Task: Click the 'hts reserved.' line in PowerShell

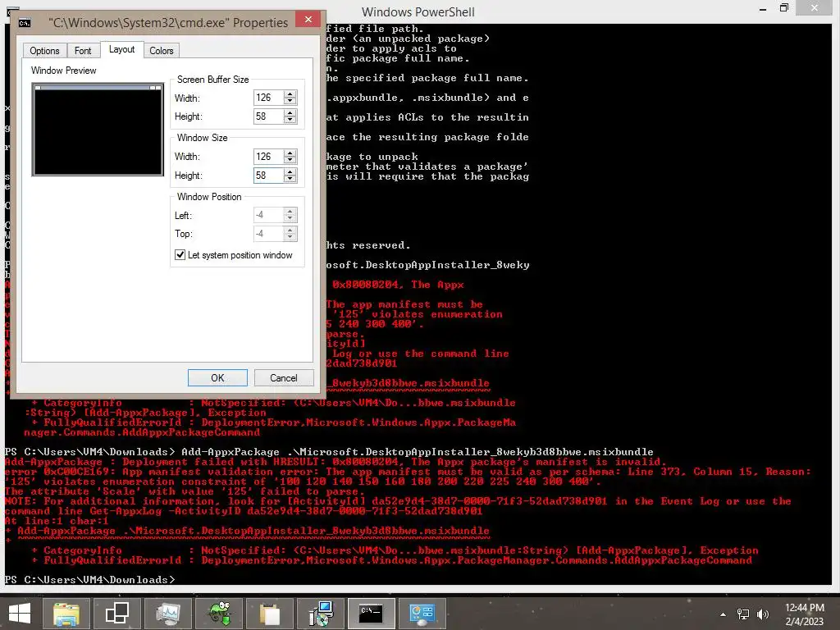Action: (368, 245)
